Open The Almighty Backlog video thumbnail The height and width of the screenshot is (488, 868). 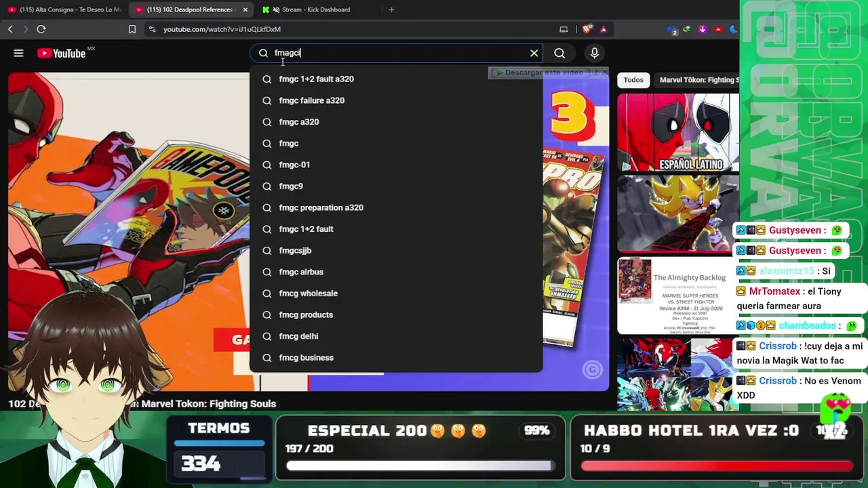point(678,296)
